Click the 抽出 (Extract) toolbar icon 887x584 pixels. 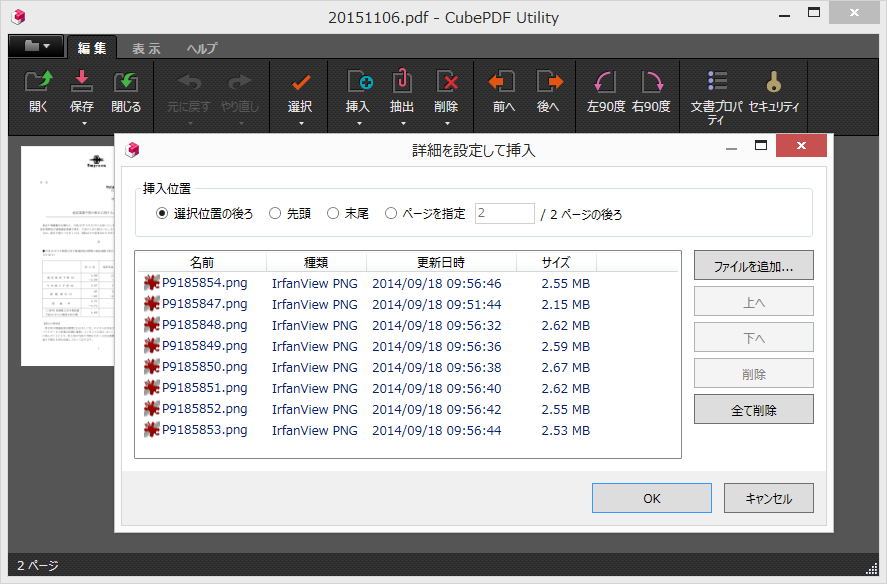pos(401,88)
